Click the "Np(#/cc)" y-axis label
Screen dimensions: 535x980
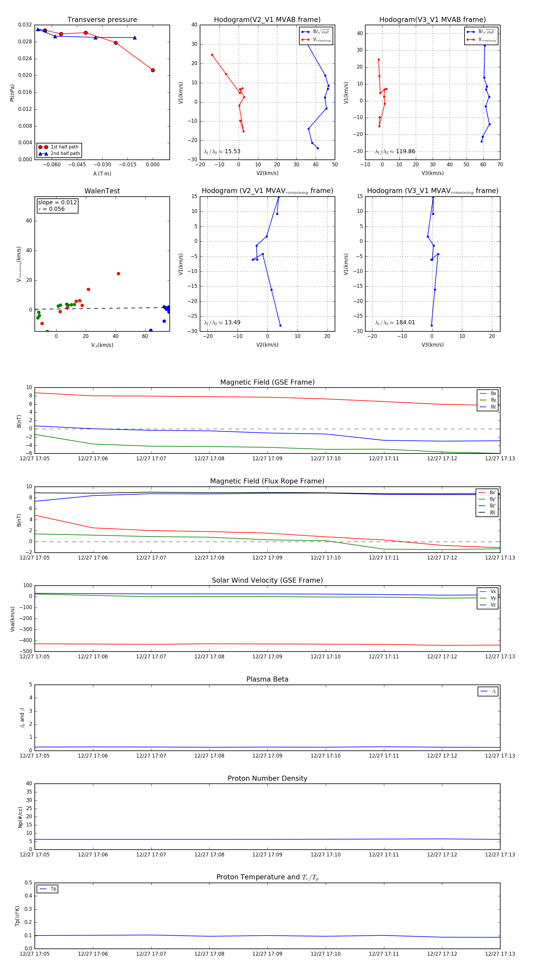[x=20, y=817]
